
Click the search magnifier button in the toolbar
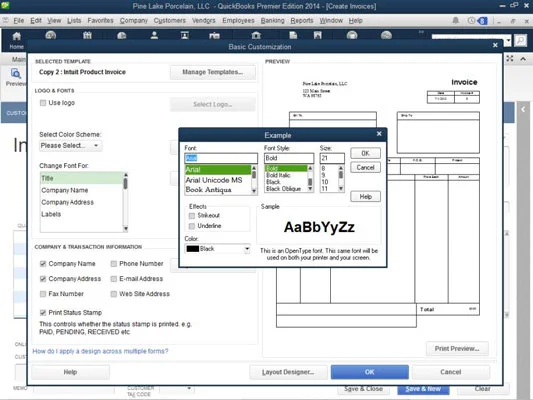520,40
